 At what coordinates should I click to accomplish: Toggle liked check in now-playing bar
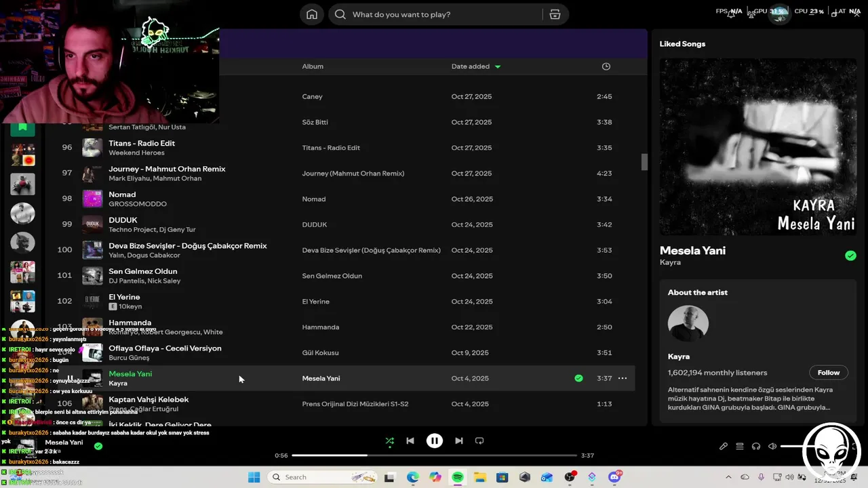[x=98, y=446]
